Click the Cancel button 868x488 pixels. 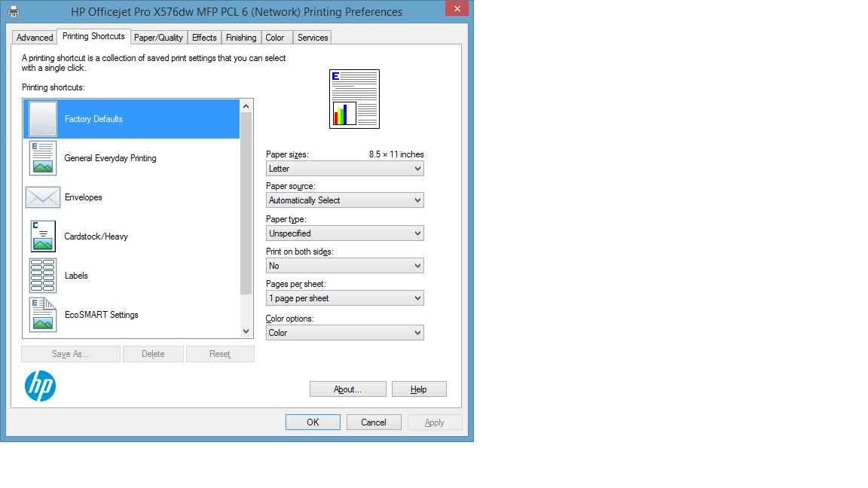pos(374,422)
